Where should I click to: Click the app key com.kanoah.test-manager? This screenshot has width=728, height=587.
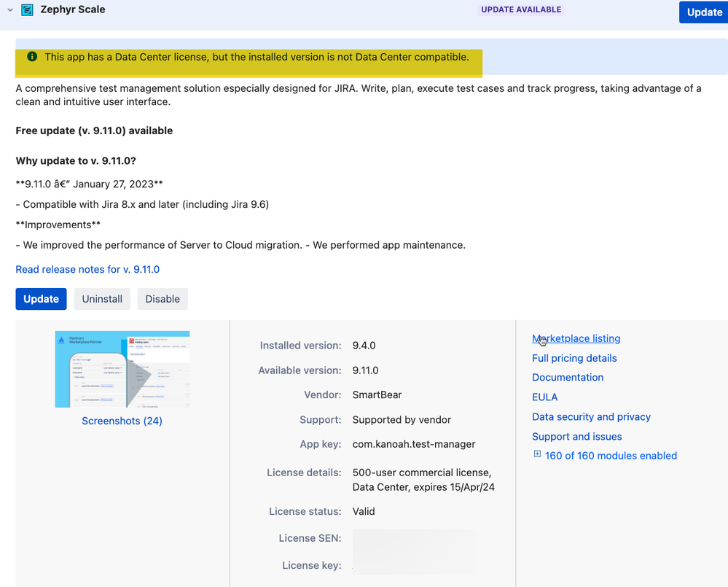pyautogui.click(x=414, y=444)
